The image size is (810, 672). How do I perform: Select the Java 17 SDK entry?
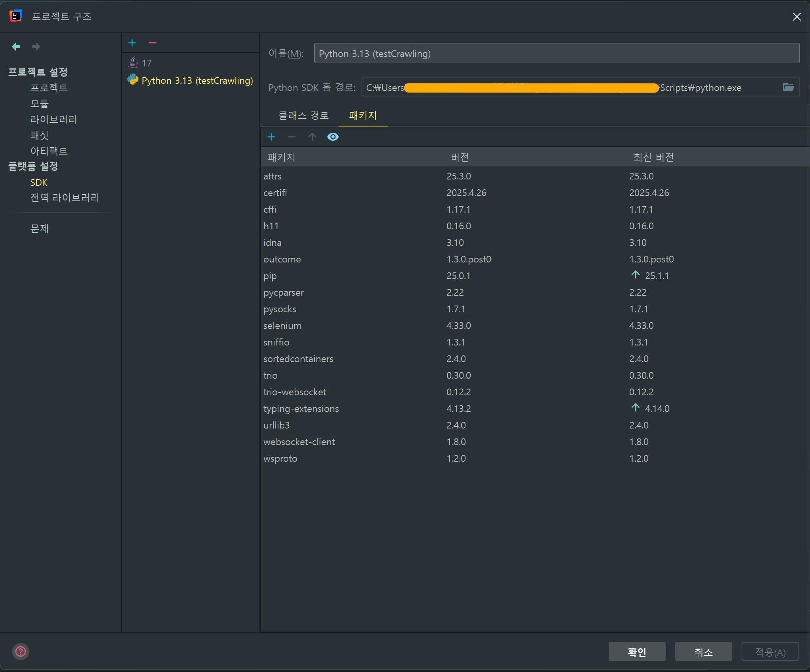coord(190,63)
